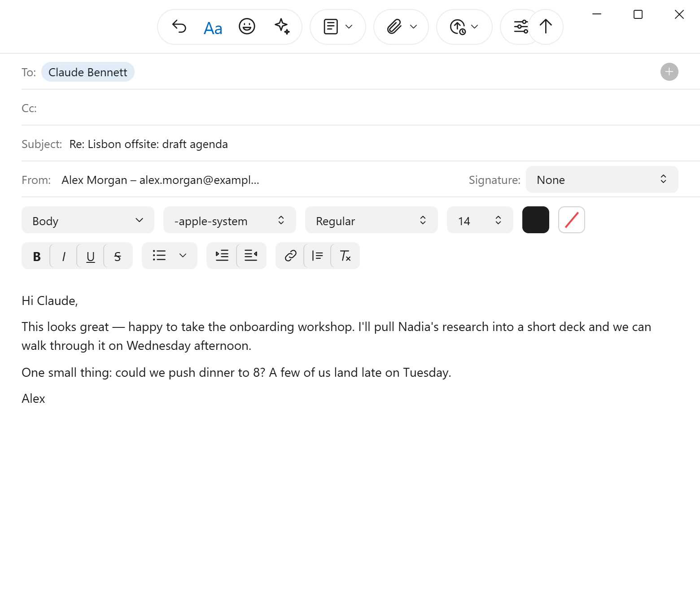The width and height of the screenshot is (700, 610).
Task: Select the Claude Bennett recipient chip
Action: [x=88, y=72]
